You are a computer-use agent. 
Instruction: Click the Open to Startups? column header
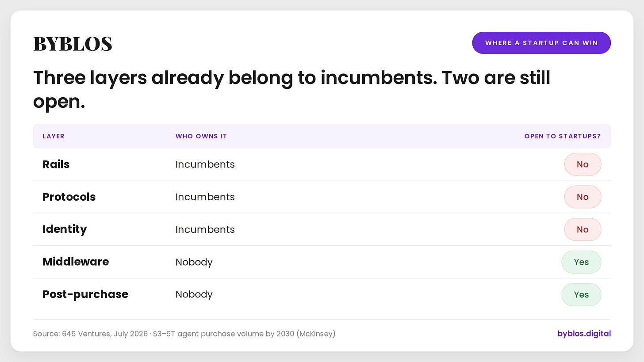(563, 136)
